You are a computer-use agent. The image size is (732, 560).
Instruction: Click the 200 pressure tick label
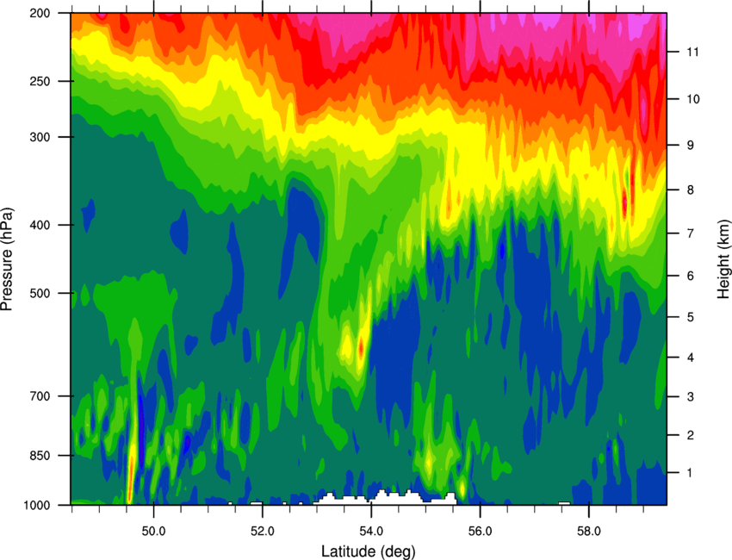click(40, 13)
